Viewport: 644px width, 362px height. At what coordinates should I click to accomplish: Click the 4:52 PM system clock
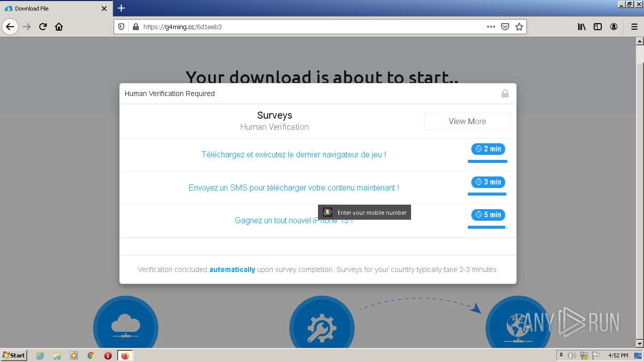click(618, 355)
